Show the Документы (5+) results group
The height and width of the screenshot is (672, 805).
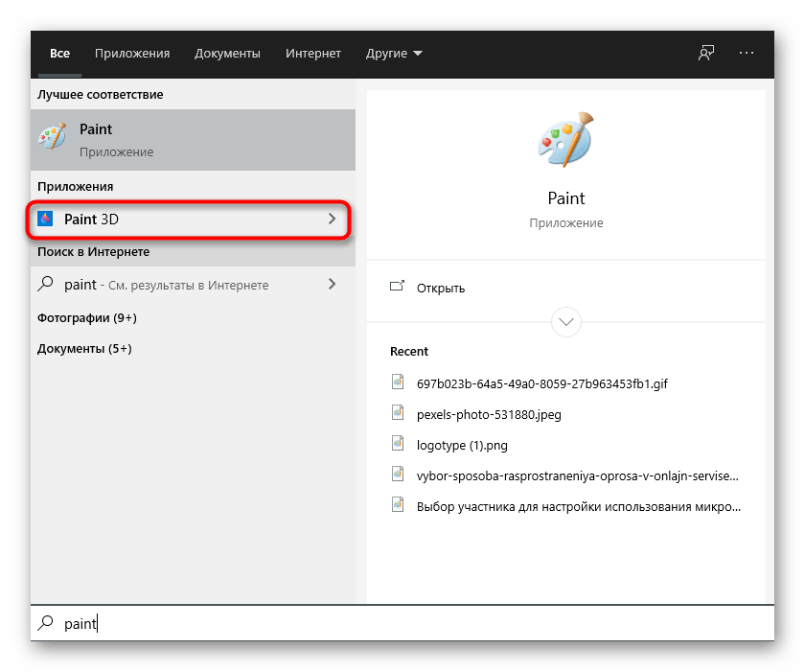click(84, 348)
